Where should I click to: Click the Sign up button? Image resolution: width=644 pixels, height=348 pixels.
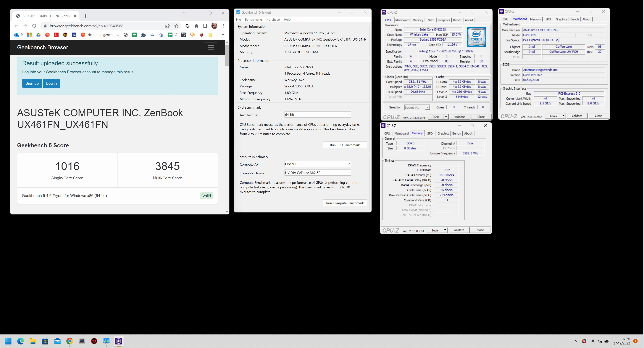click(x=32, y=83)
